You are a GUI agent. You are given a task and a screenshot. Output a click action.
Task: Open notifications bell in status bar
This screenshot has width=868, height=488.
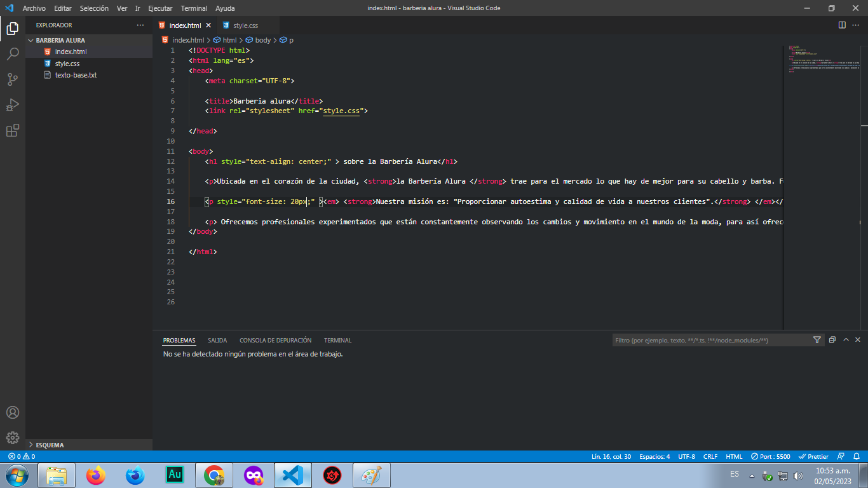[x=856, y=456]
